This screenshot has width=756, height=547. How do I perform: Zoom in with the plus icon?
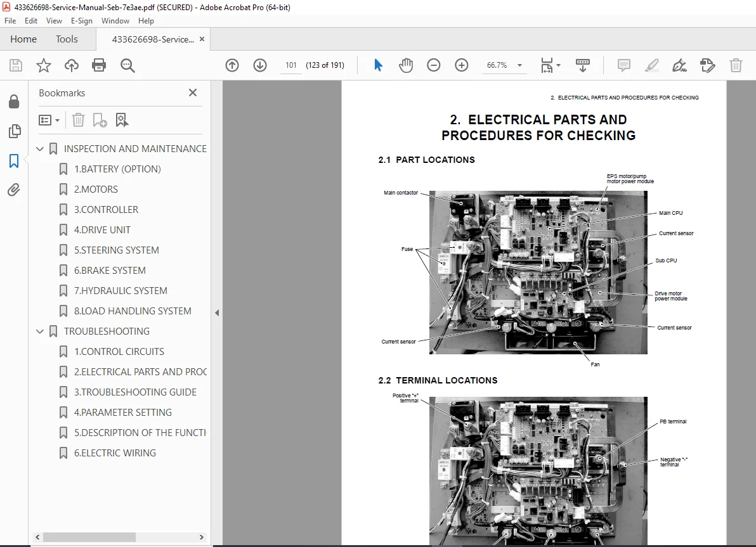[x=462, y=65]
